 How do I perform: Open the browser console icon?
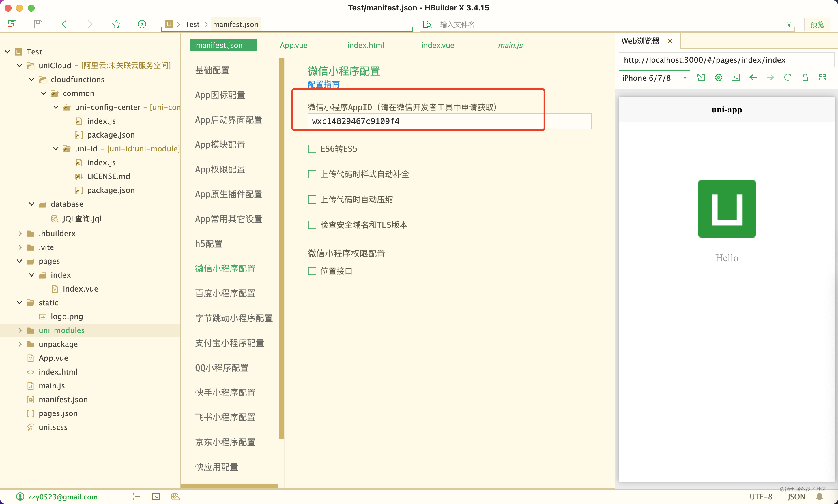tap(736, 78)
